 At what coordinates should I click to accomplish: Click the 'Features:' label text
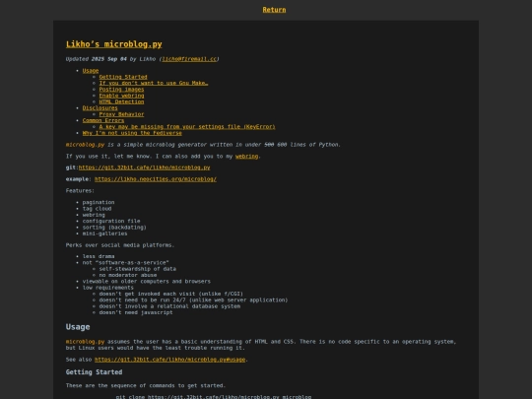coord(80,191)
